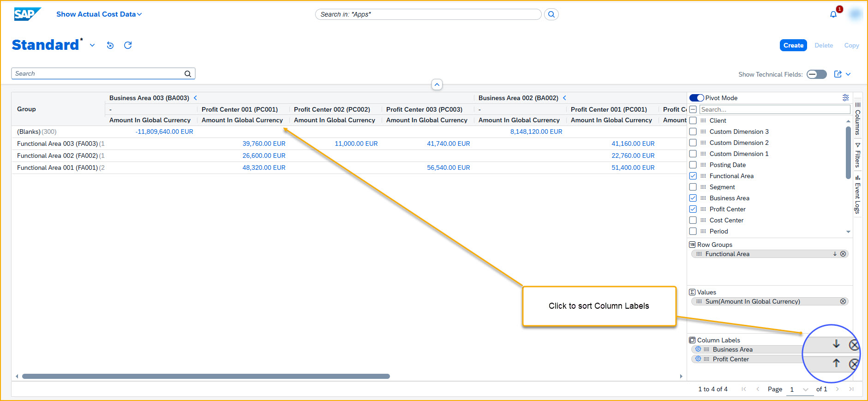
Task: Tick the Period checkbox
Action: (693, 231)
